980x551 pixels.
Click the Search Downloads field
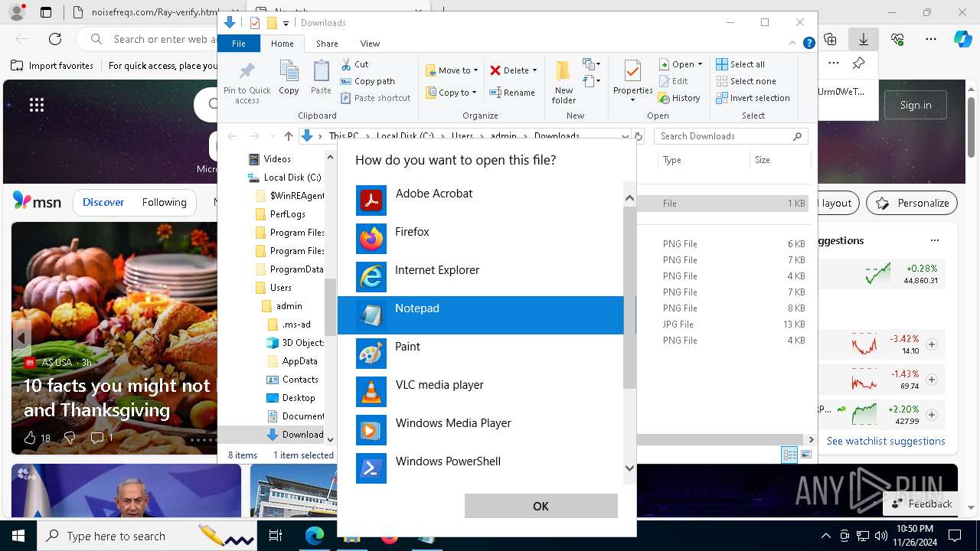tap(731, 136)
